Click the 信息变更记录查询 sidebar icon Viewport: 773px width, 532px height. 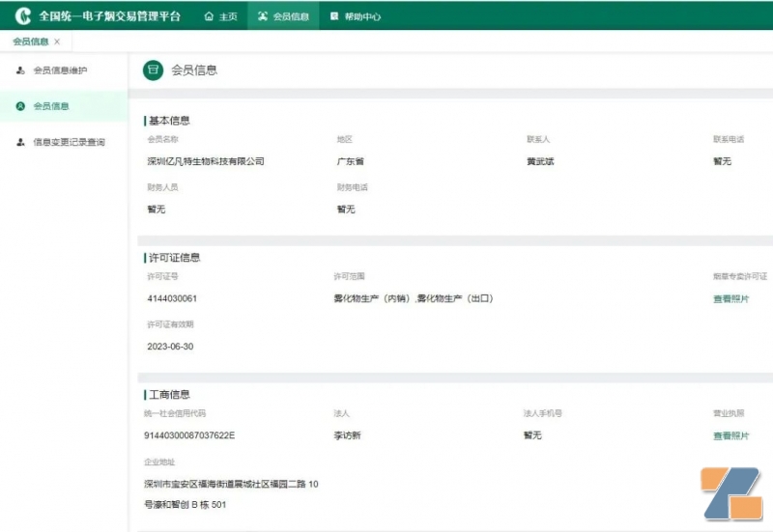(x=20, y=142)
